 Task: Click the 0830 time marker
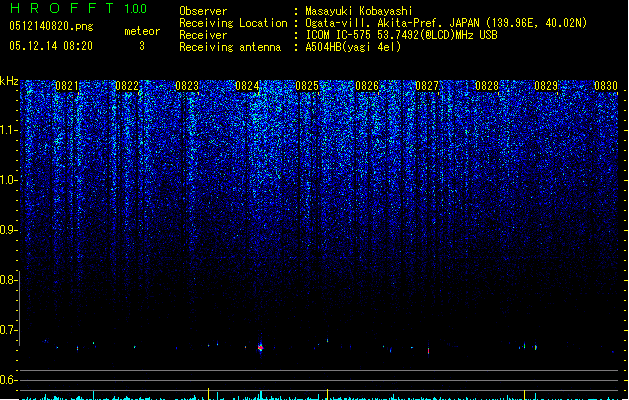(606, 86)
